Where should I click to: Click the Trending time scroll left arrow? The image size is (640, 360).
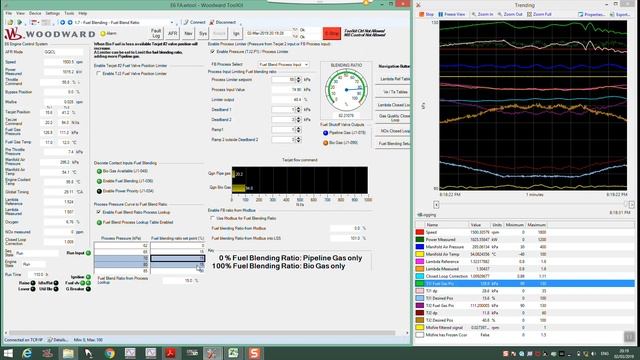click(436, 204)
